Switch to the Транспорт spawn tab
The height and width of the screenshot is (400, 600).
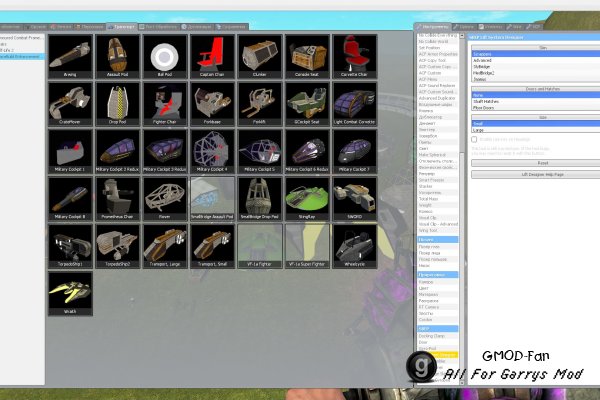click(121, 27)
